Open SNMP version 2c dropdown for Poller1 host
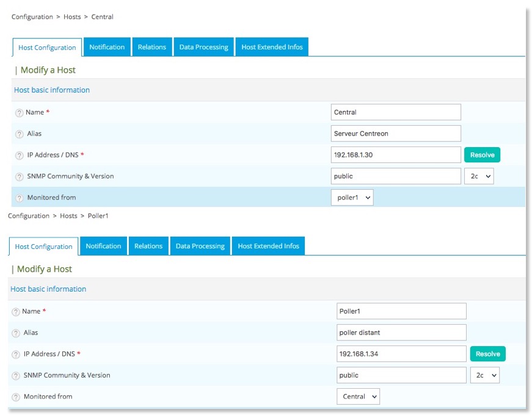This screenshot has height=415, width=532. [x=484, y=375]
